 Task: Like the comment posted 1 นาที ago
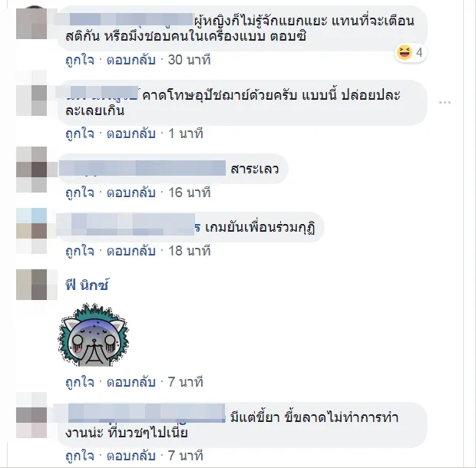80,133
